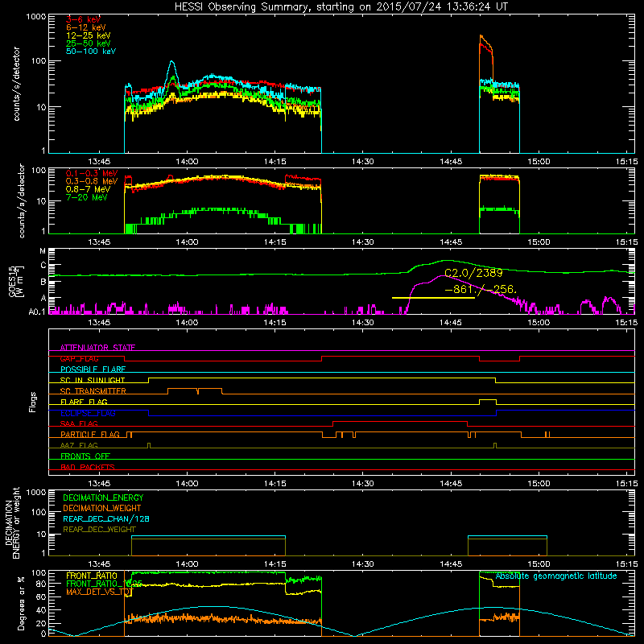The width and height of the screenshot is (644, 644).
Task: Click the raised FLARE_FLAG pulse near 14:50
Action: pos(488,401)
